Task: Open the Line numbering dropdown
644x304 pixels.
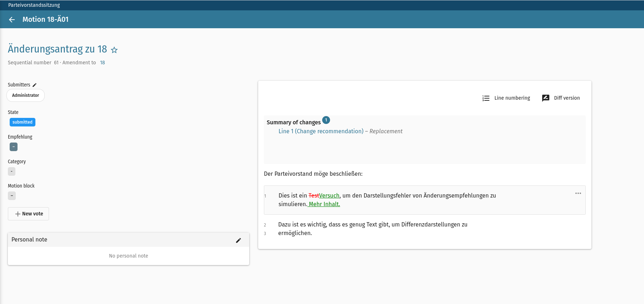Action: coord(506,98)
